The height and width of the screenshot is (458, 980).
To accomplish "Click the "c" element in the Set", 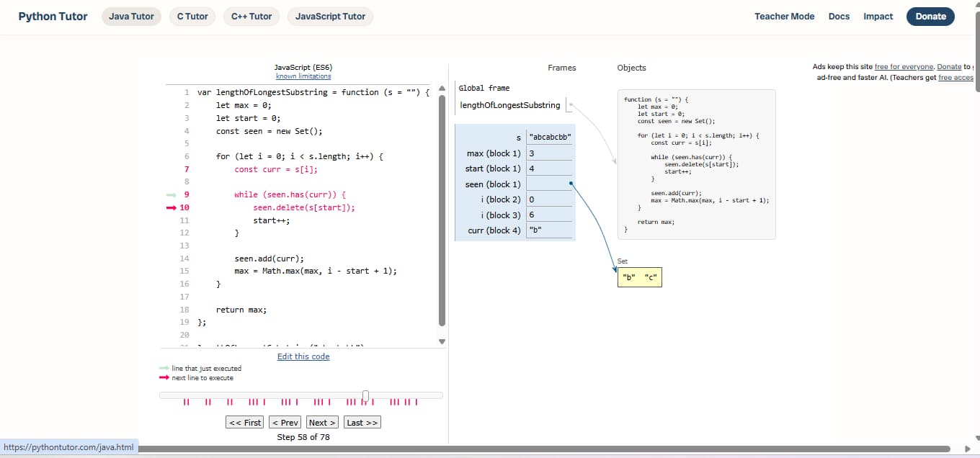I will coord(651,277).
